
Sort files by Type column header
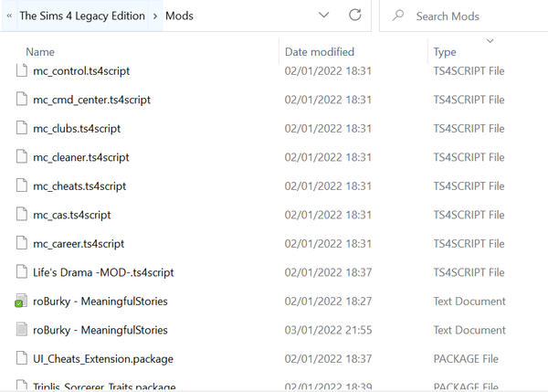(x=445, y=52)
